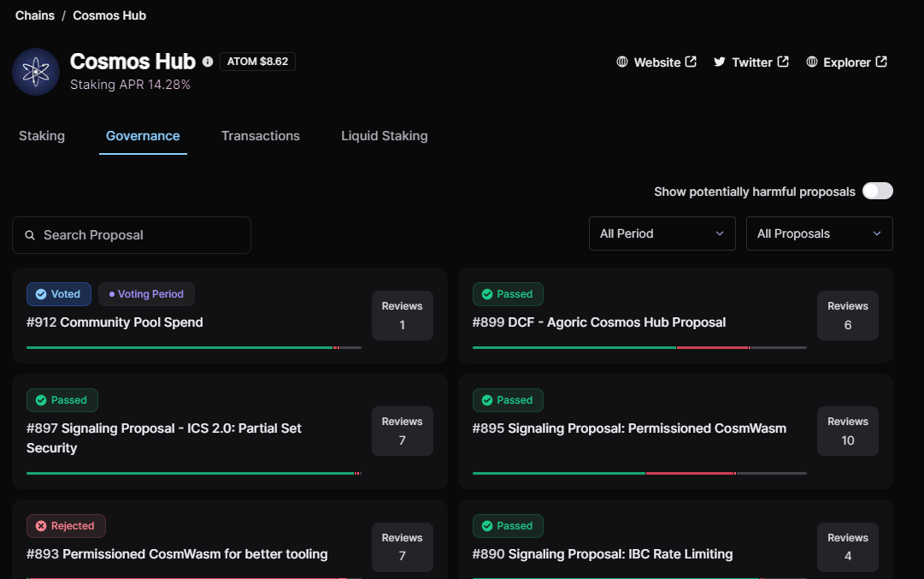
Task: Go to Chains breadcrumb
Action: pyautogui.click(x=35, y=15)
